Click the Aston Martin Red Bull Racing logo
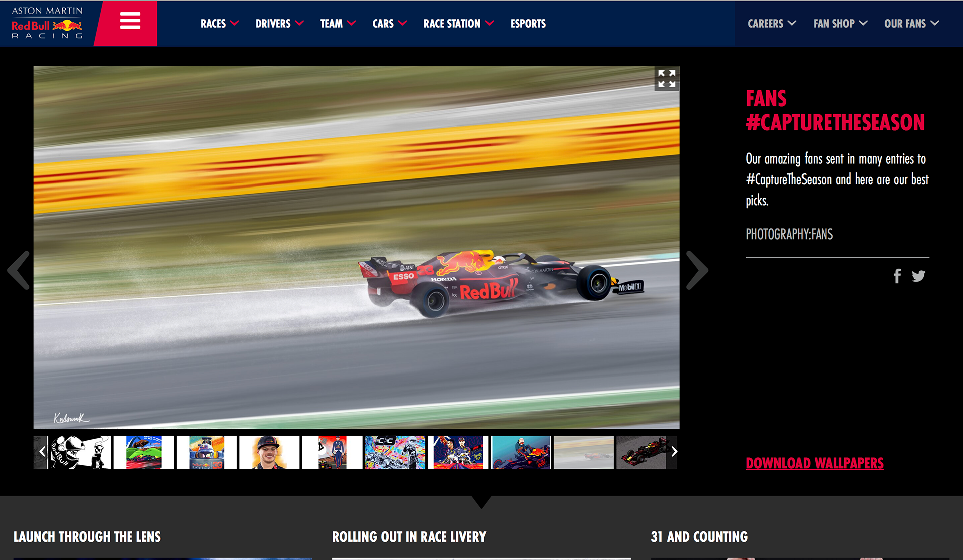The width and height of the screenshot is (963, 560). 47,23
